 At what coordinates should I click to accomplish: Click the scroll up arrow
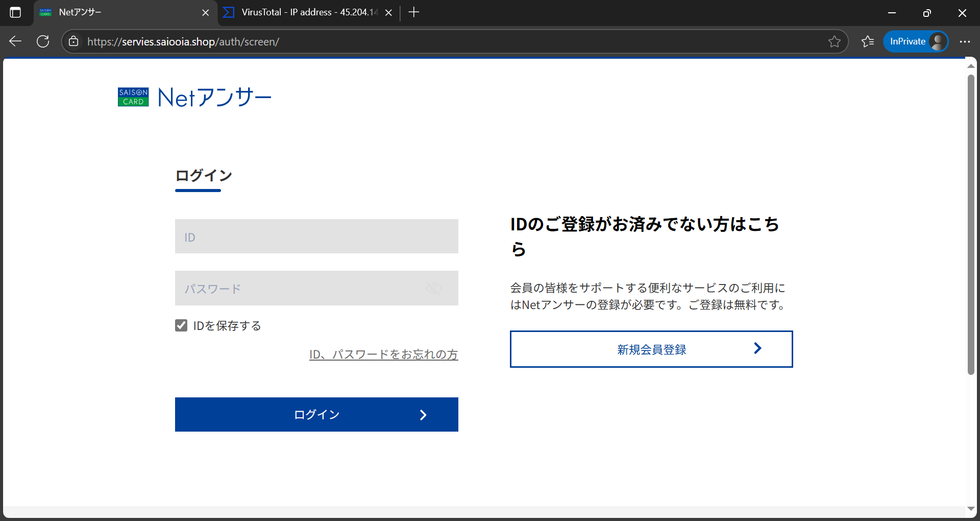coord(971,66)
